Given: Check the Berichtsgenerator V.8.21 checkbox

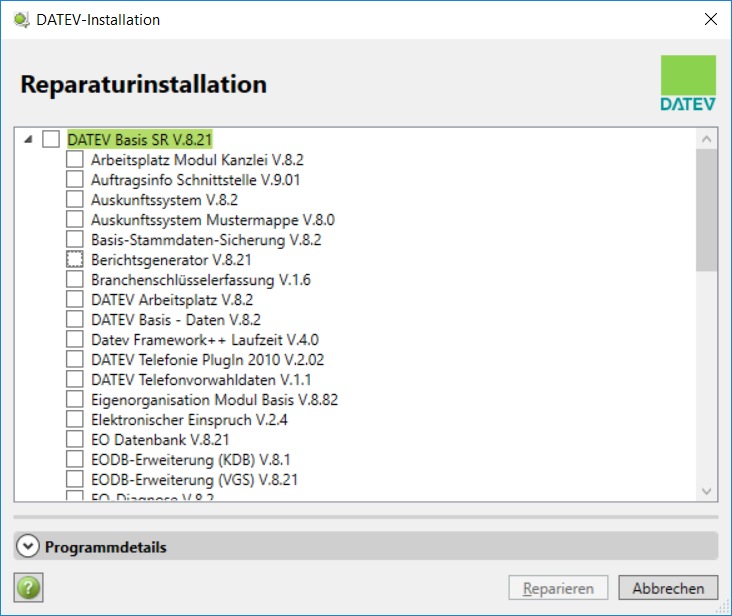Looking at the screenshot, I should [75, 259].
